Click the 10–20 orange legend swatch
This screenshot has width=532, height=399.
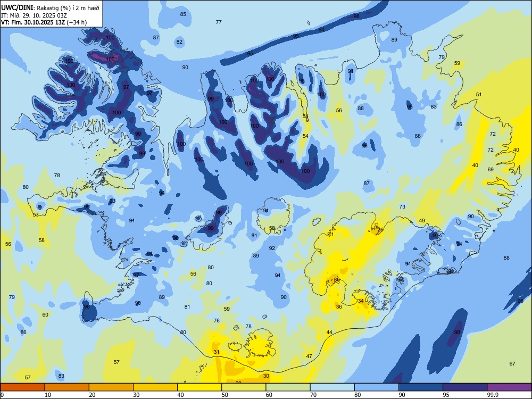(67, 387)
